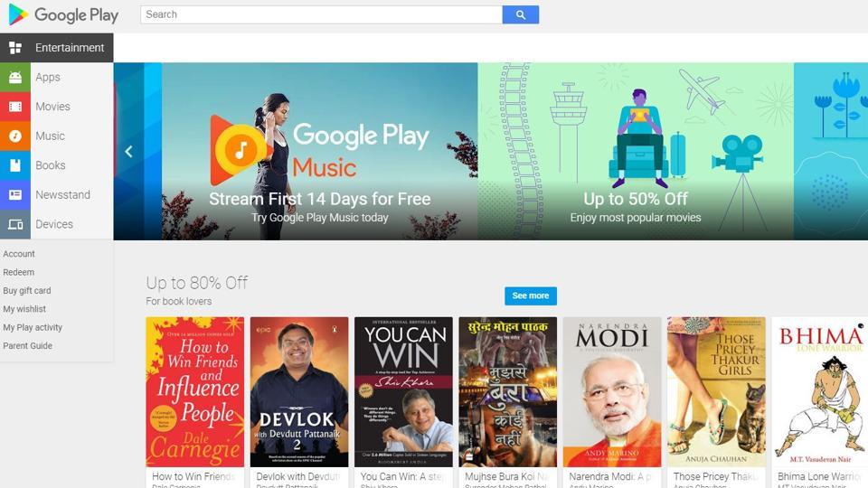
Task: Go to previous carousel banner arrow
Action: 128,151
